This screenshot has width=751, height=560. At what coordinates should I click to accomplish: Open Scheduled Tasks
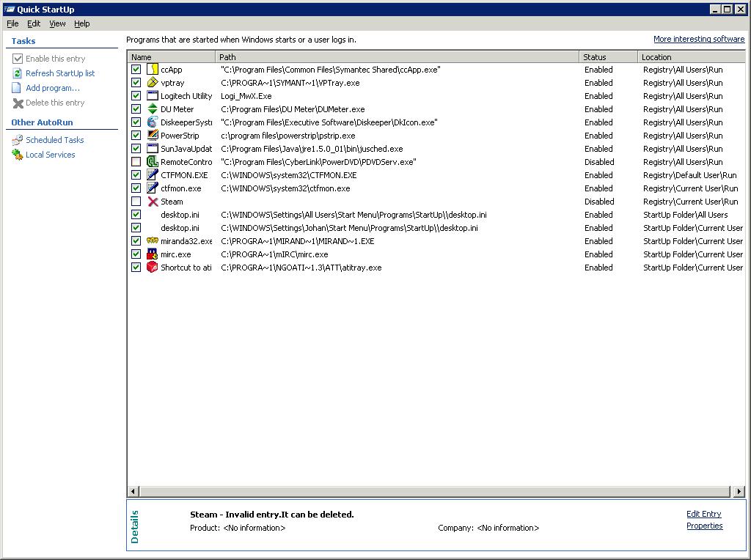click(54, 140)
